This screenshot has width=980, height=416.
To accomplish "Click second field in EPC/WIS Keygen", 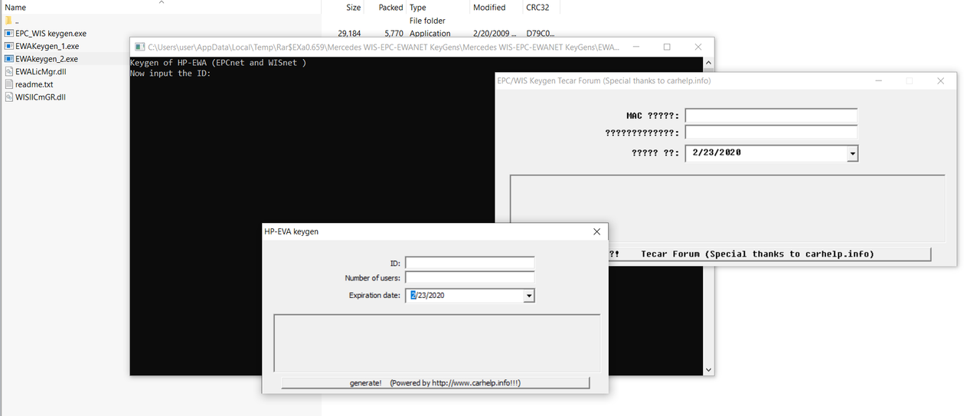I will coord(771,133).
